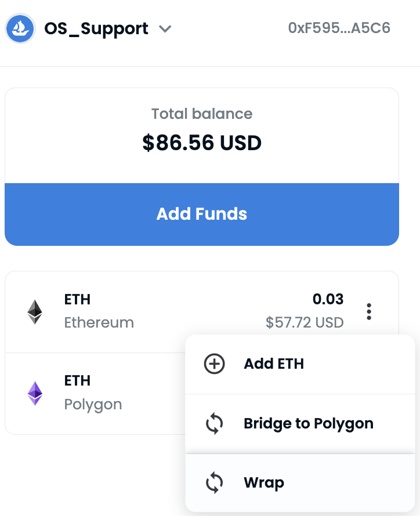Click the Ethereum diamond token icon

click(35, 312)
